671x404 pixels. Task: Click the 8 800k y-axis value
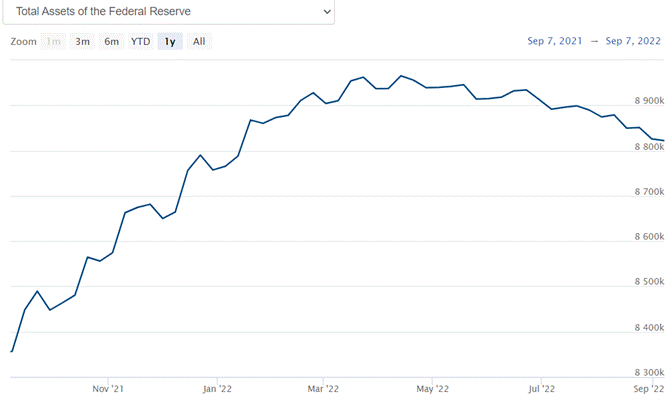pyautogui.click(x=649, y=147)
